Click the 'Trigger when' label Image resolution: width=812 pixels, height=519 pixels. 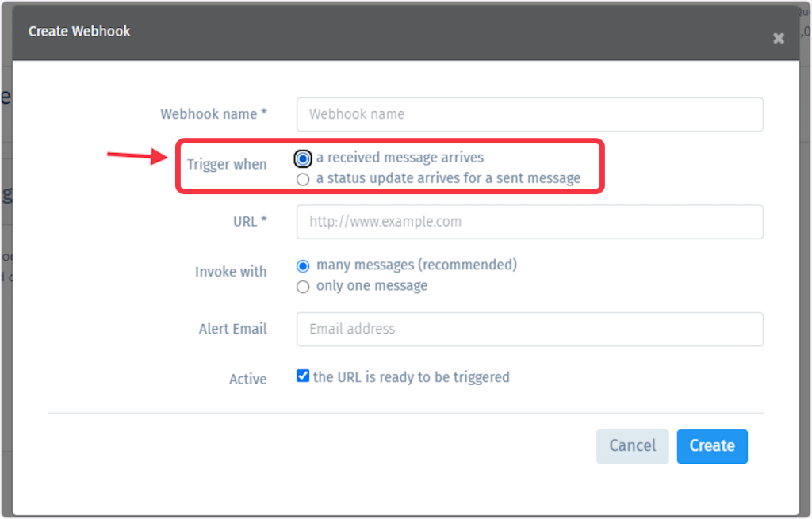[x=227, y=165]
